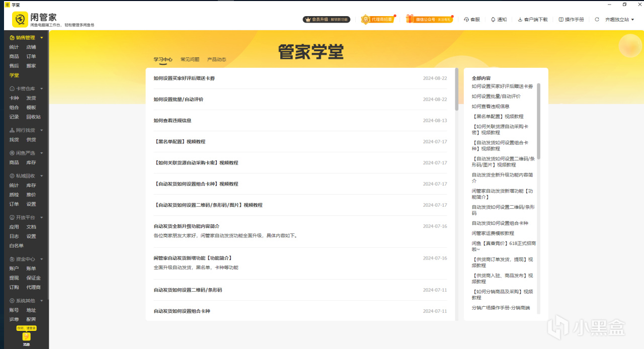Open 回收站 in the sidebar
This screenshot has height=349, width=644.
point(34,117)
